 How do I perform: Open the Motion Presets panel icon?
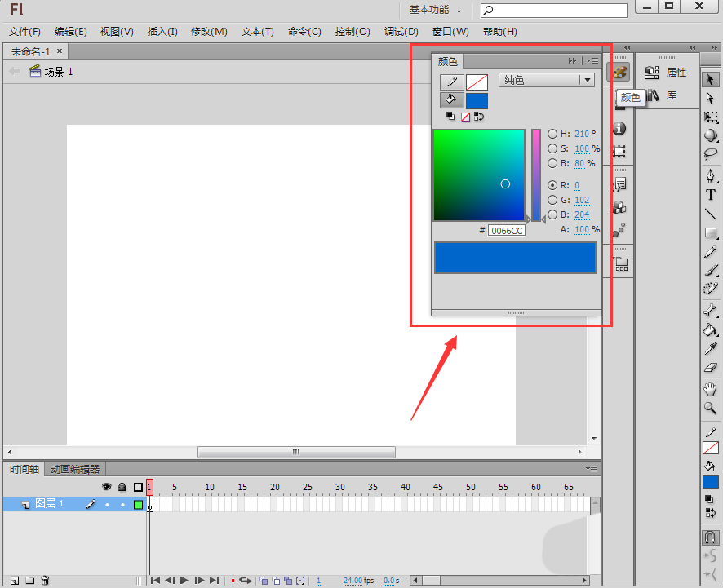619,230
